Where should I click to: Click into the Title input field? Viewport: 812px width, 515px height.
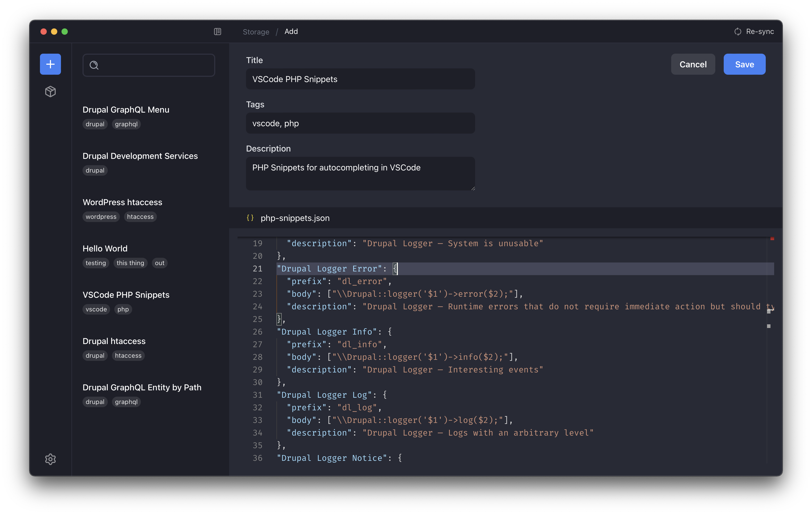(x=360, y=79)
